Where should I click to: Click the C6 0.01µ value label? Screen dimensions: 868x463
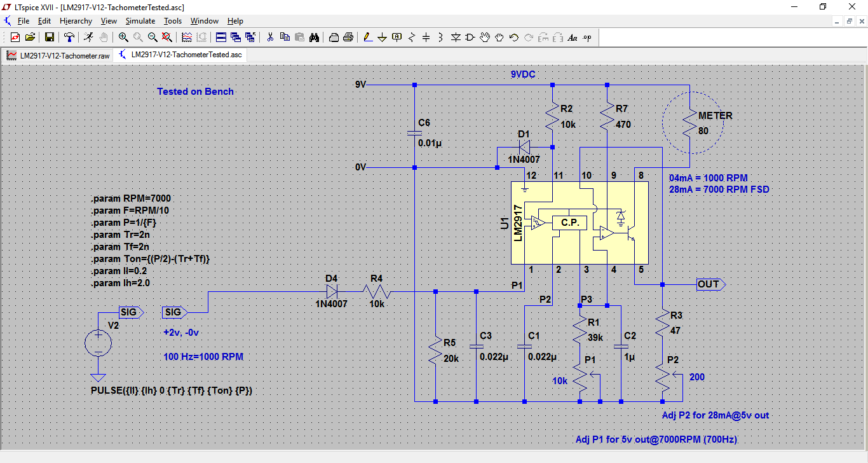pos(430,143)
